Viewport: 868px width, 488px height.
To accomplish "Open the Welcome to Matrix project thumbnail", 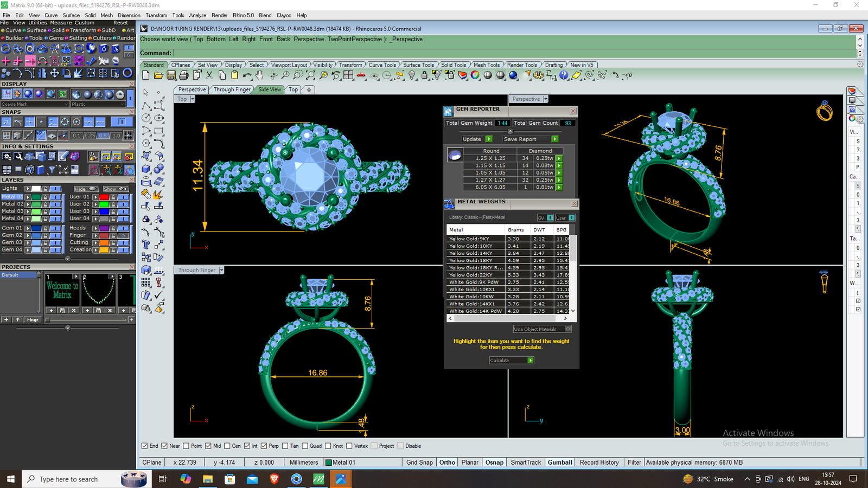I will click(62, 290).
